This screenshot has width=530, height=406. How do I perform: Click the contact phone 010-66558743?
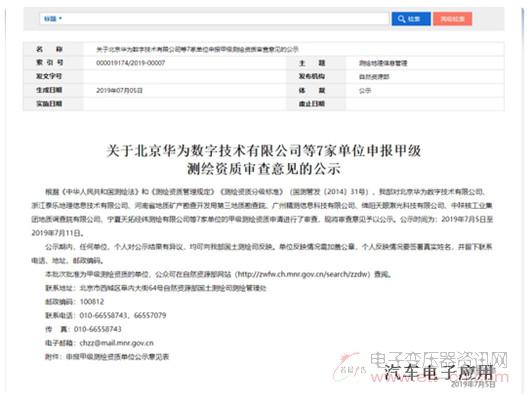coord(103,315)
